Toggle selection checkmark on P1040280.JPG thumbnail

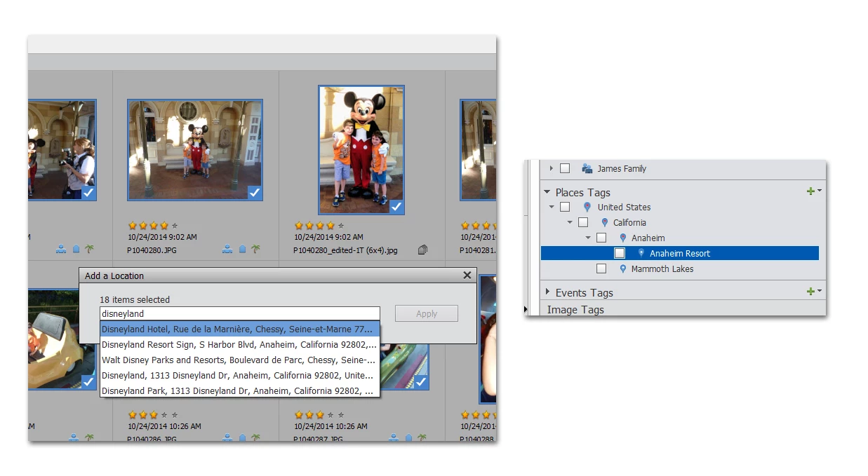point(255,192)
